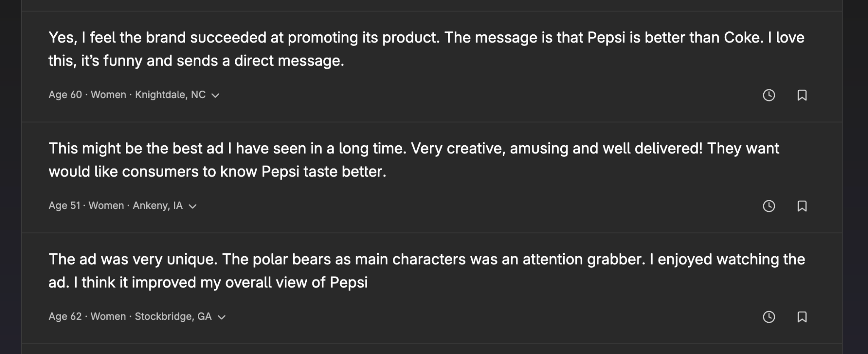
Task: Click "Women" in the Age 60 respondent row
Action: pyautogui.click(x=108, y=95)
